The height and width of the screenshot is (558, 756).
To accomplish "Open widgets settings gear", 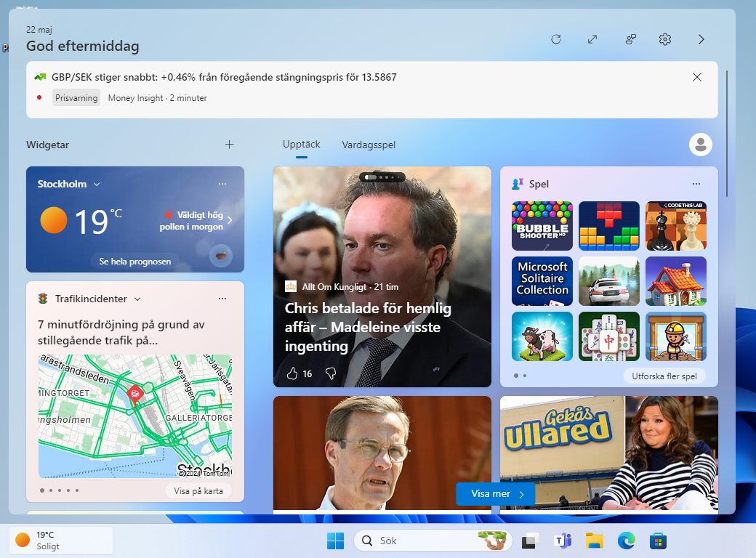I will pyautogui.click(x=665, y=39).
